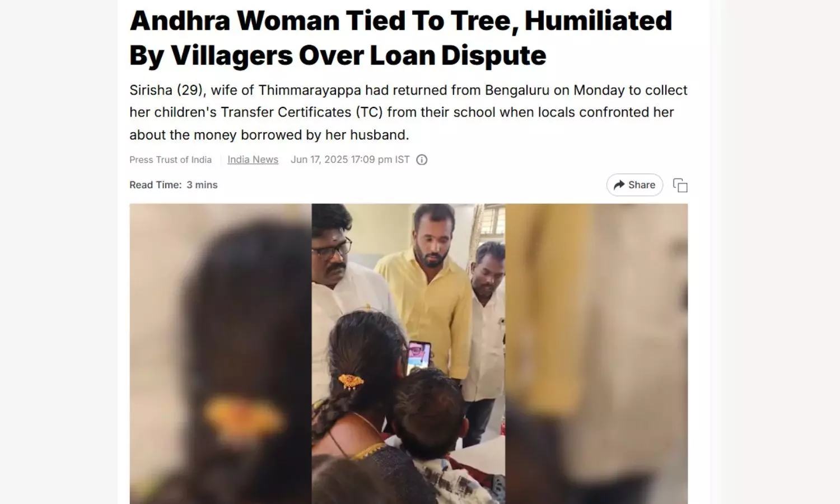The width and height of the screenshot is (840, 504).
Task: Click the blurred right side of the image
Action: (596, 353)
